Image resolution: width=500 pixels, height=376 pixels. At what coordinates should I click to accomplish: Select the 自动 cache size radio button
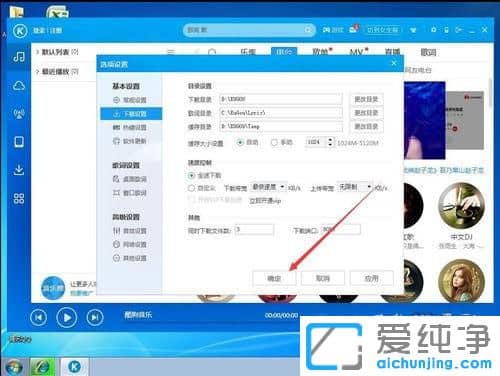click(240, 143)
